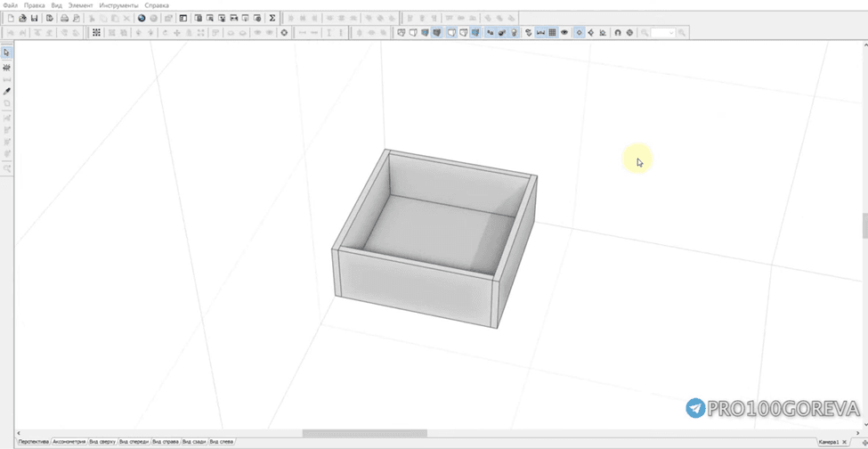Viewport: 868px width, 449px height.
Task: Switch to the Вид сверху tab
Action: point(102,442)
